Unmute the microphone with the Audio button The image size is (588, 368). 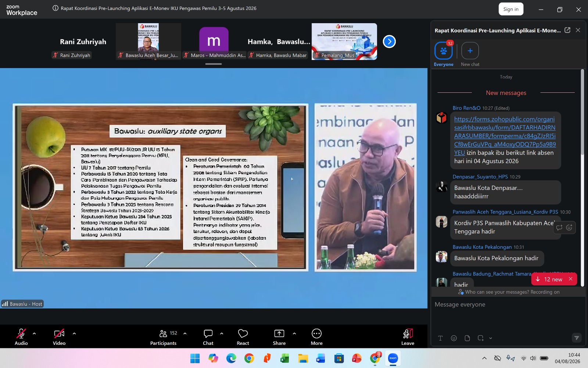click(x=21, y=337)
